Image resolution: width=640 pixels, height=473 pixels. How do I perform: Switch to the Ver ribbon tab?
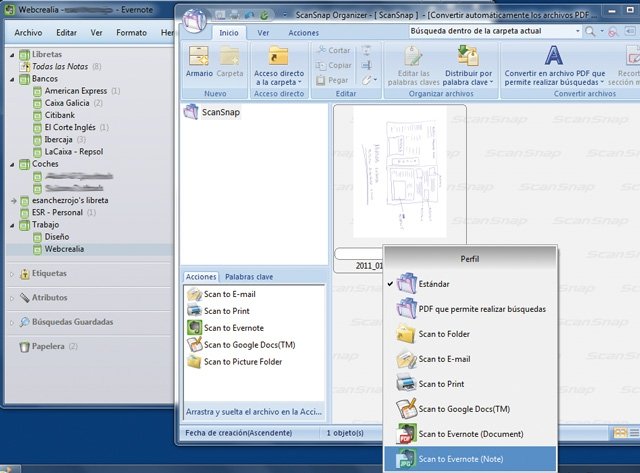[x=263, y=33]
